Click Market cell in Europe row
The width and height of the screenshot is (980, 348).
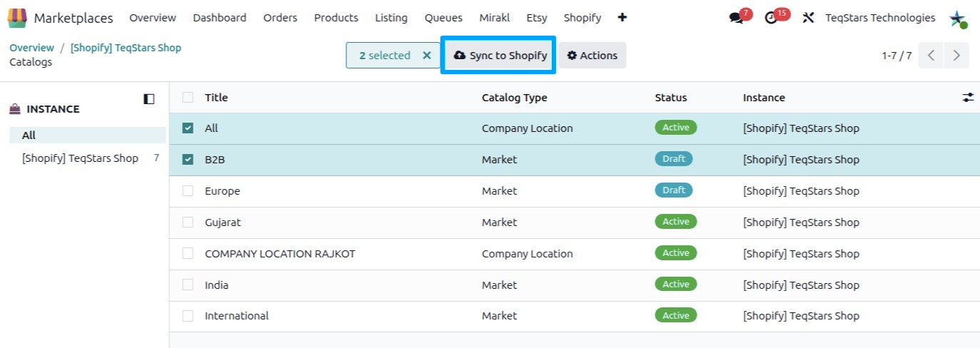coord(500,191)
